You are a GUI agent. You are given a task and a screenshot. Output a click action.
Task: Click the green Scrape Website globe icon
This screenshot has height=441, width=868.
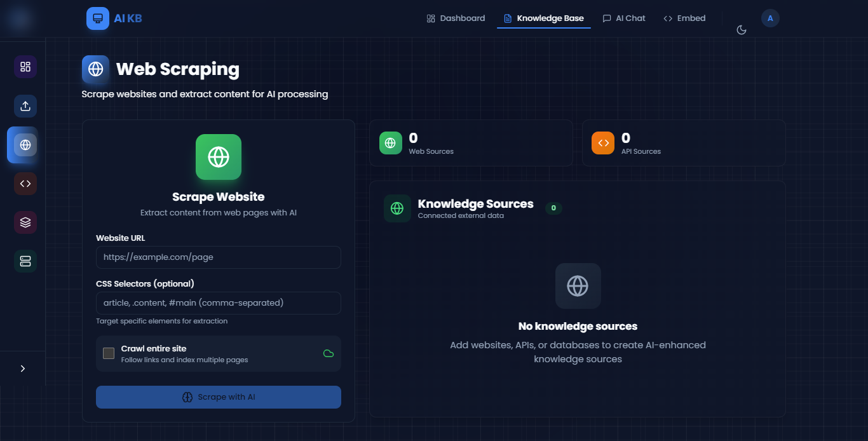point(219,157)
